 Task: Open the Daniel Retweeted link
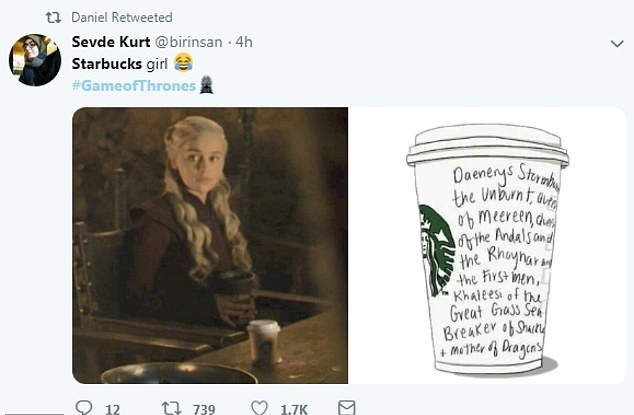pyautogui.click(x=122, y=18)
